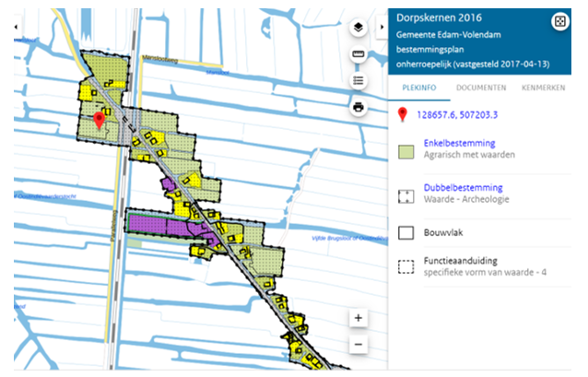Open the legend list button
588x377 pixels.
click(x=359, y=81)
